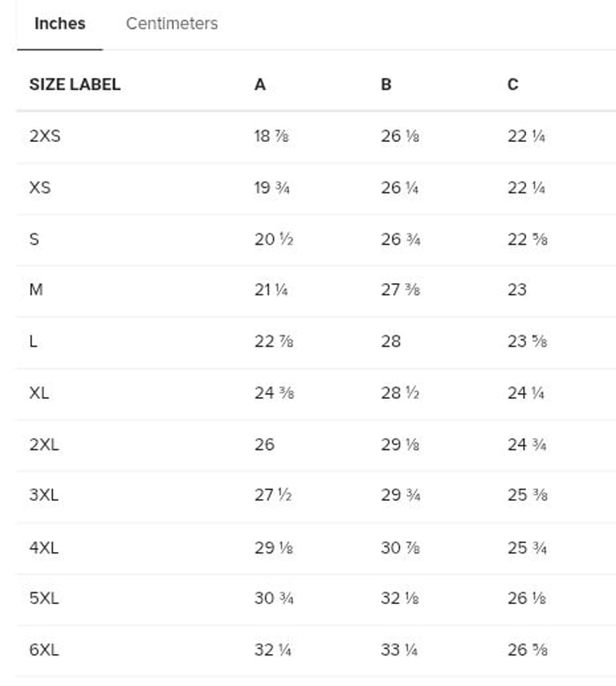
Task: Select the 6XL size label
Action: click(44, 650)
